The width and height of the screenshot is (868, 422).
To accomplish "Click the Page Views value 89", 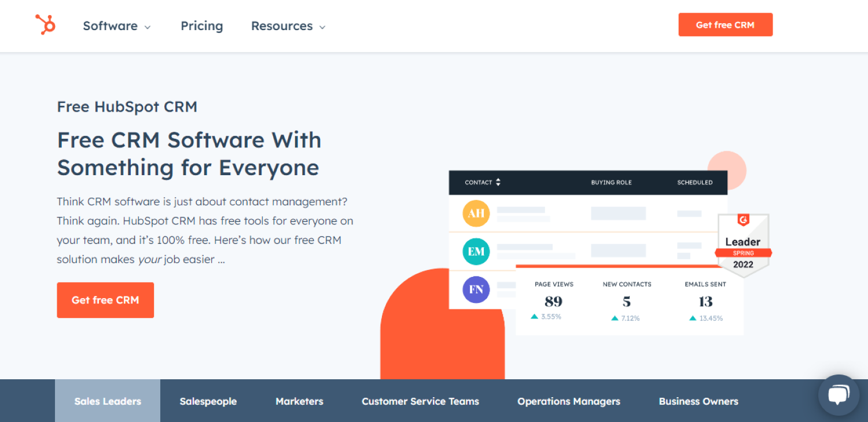I will click(x=554, y=301).
